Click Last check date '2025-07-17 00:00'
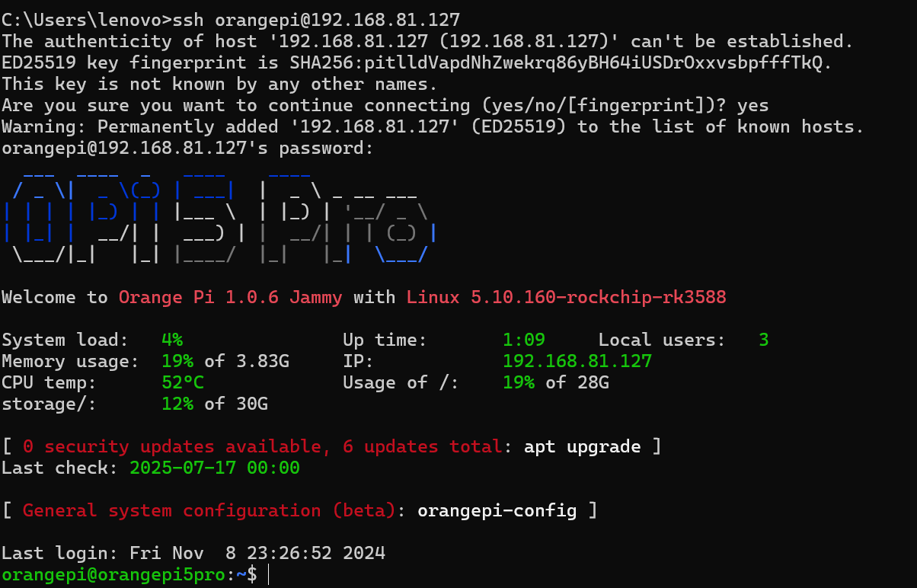Viewport: 917px width, 588px height. point(215,467)
